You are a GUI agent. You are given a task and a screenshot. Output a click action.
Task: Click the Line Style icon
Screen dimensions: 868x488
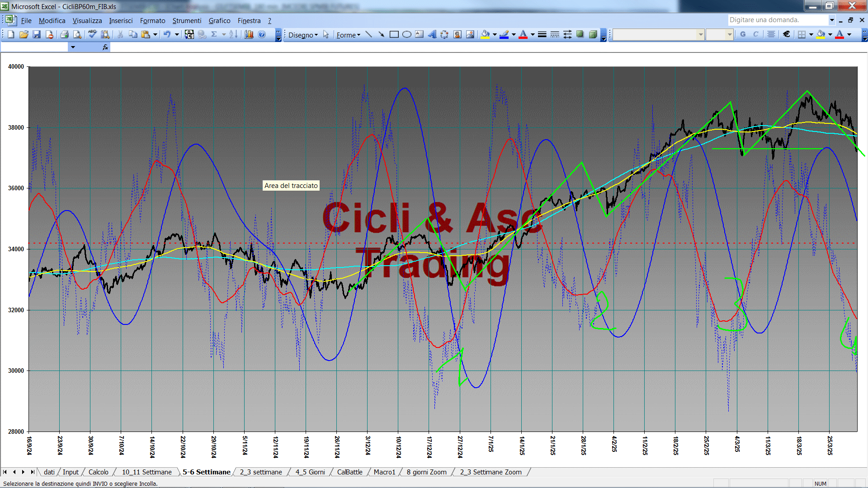pyautogui.click(x=542, y=34)
